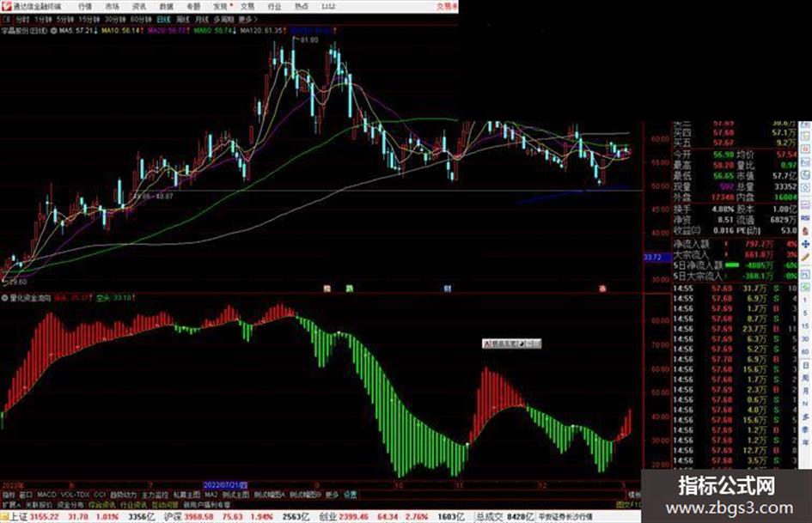Click the red dollar icon in right sidebar
This screenshot has width=812, height=523.
click(x=805, y=231)
